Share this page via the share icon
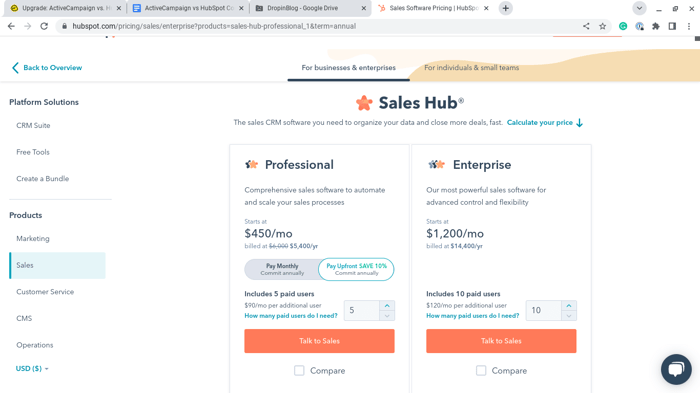This screenshot has height=393, width=700. [586, 26]
